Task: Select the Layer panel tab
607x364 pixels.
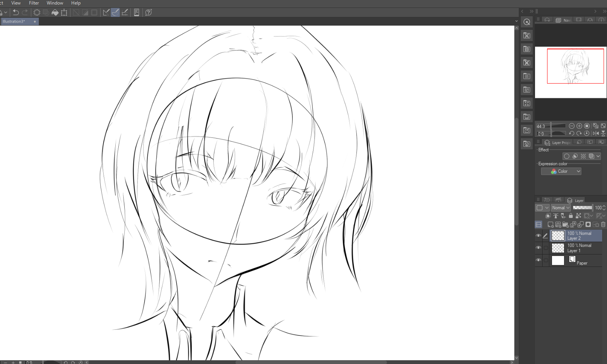Action: coord(575,200)
